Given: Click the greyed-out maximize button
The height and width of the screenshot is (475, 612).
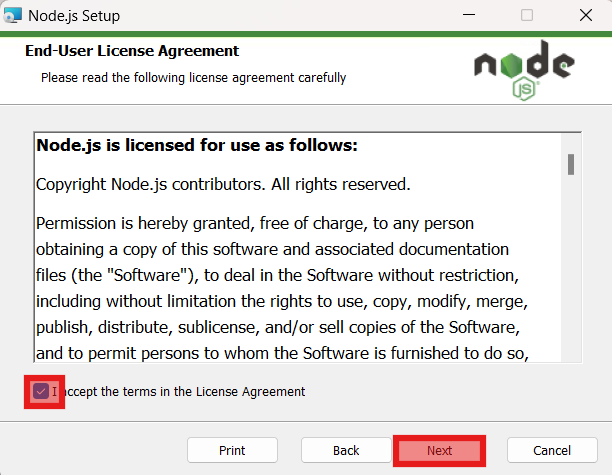Looking at the screenshot, I should pyautogui.click(x=527, y=15).
